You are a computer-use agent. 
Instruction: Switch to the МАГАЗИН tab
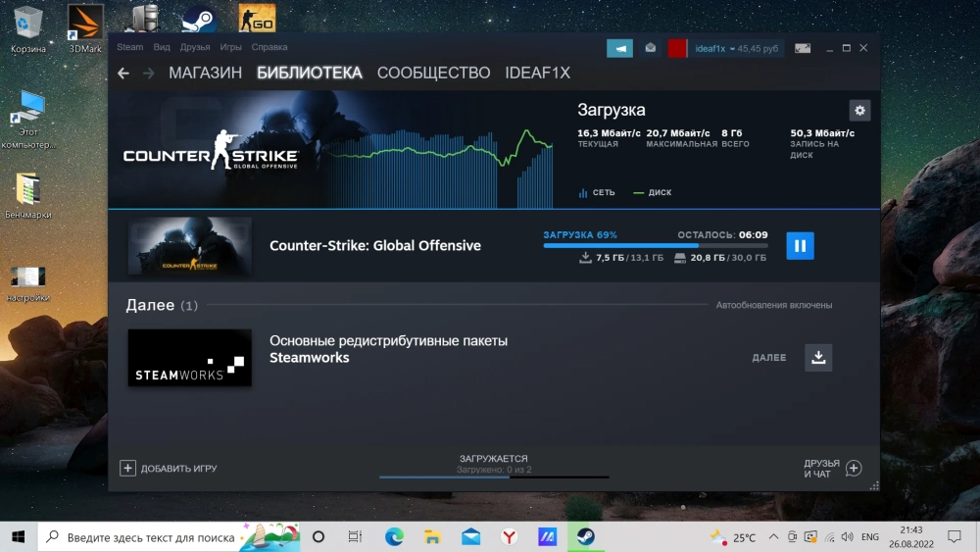pos(205,74)
